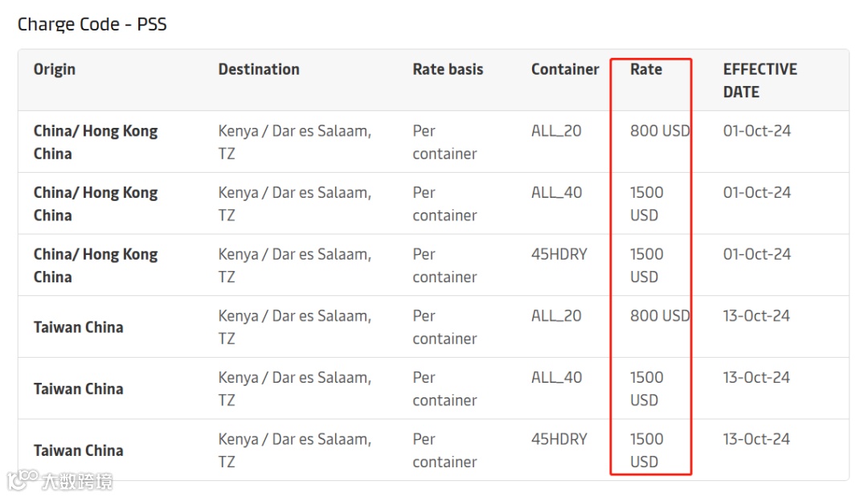Select the last row's 45HDRY container cell
Image resolution: width=868 pixels, height=497 pixels.
pyautogui.click(x=559, y=439)
